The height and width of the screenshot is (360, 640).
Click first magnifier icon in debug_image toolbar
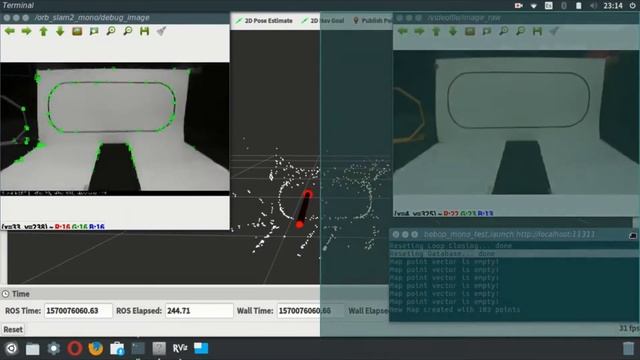[x=111, y=31]
